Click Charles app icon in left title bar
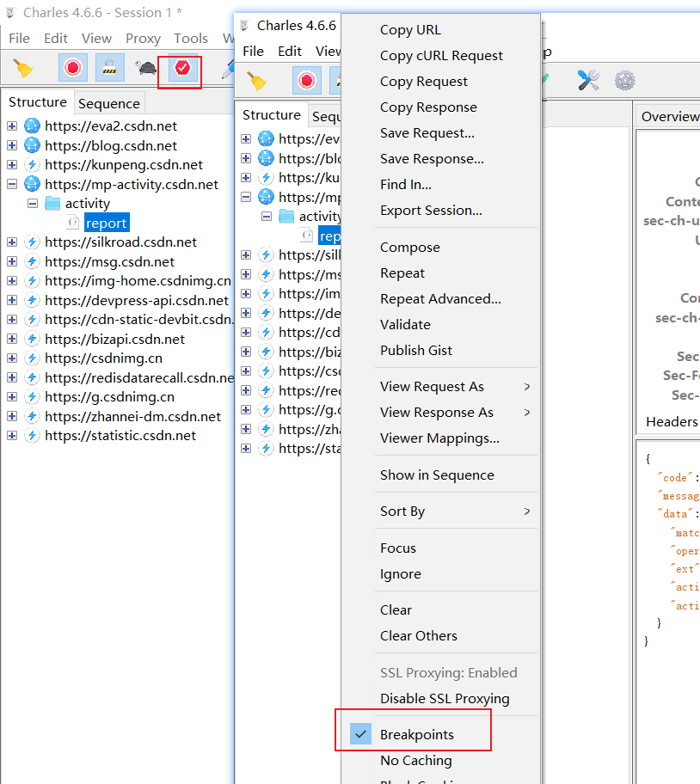700x784 pixels. (10, 13)
